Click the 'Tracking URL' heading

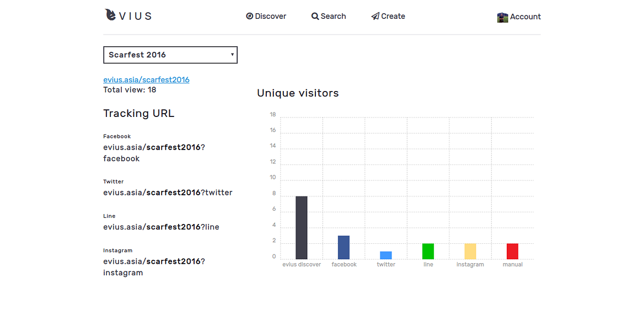tap(139, 113)
